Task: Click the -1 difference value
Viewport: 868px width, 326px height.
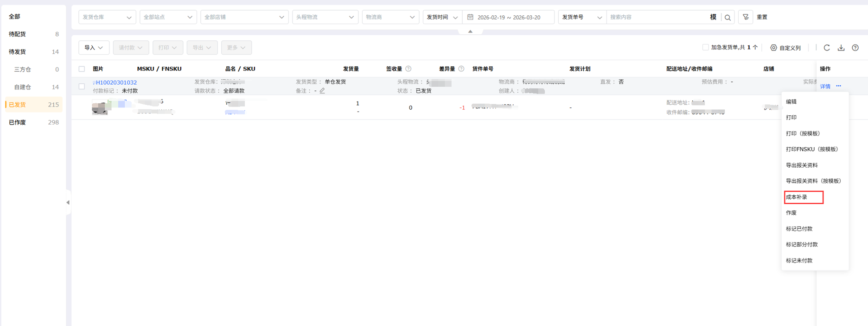Action: [x=462, y=108]
